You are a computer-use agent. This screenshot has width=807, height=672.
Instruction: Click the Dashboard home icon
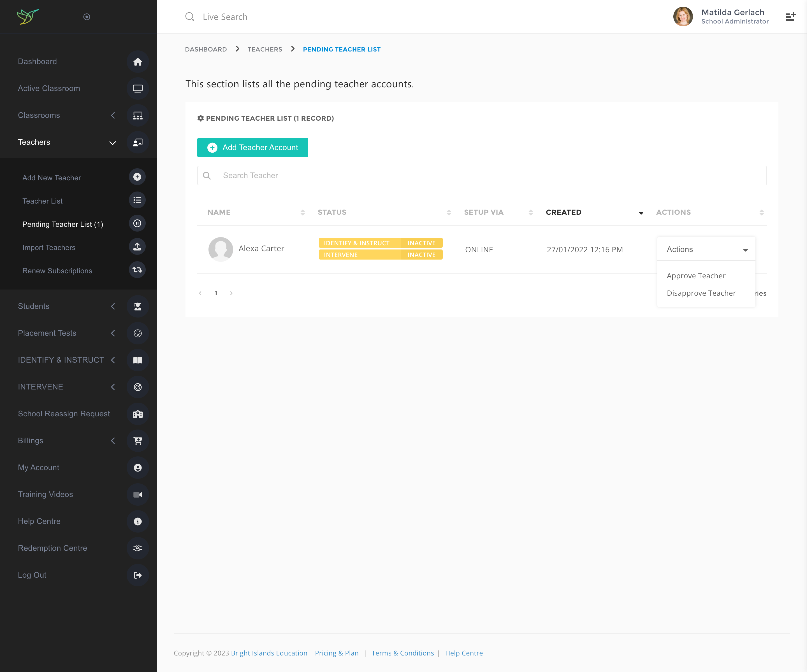(x=138, y=61)
